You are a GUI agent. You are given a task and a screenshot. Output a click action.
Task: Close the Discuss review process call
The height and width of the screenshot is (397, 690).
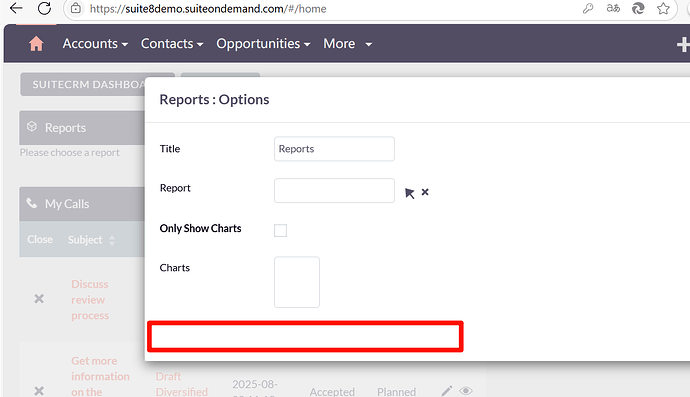tap(39, 299)
